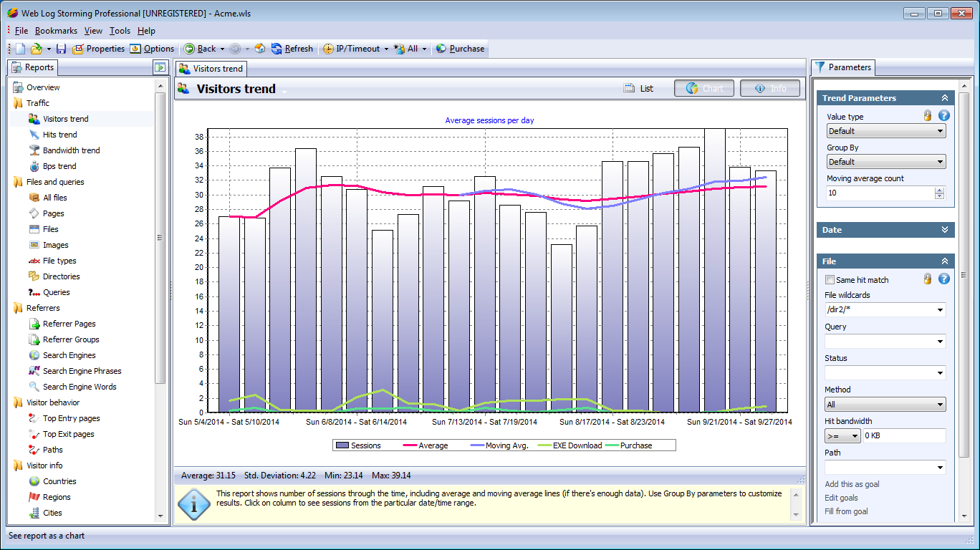The image size is (980, 550).
Task: Open the Method dropdown
Action: pos(885,405)
